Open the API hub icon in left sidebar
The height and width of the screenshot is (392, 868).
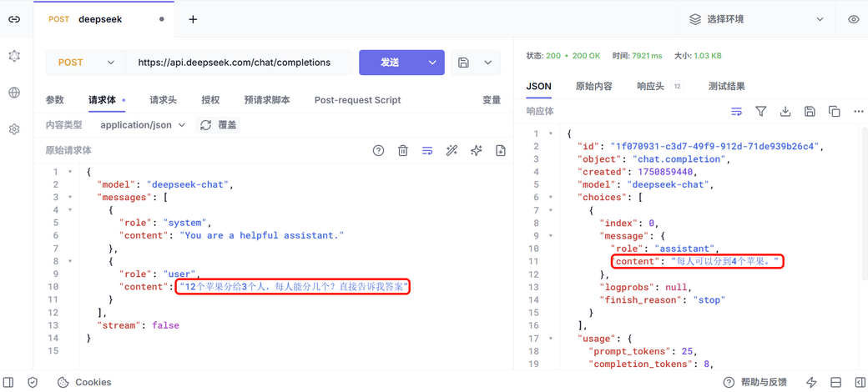(x=14, y=56)
